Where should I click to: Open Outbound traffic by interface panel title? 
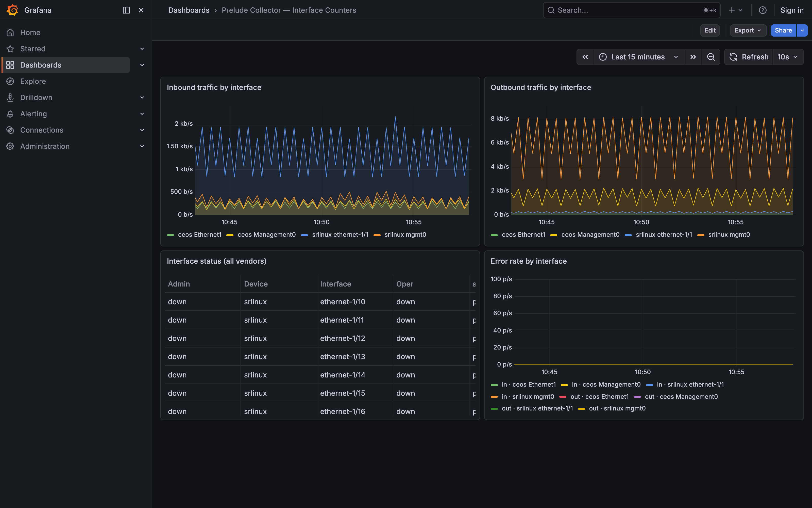tap(541, 87)
